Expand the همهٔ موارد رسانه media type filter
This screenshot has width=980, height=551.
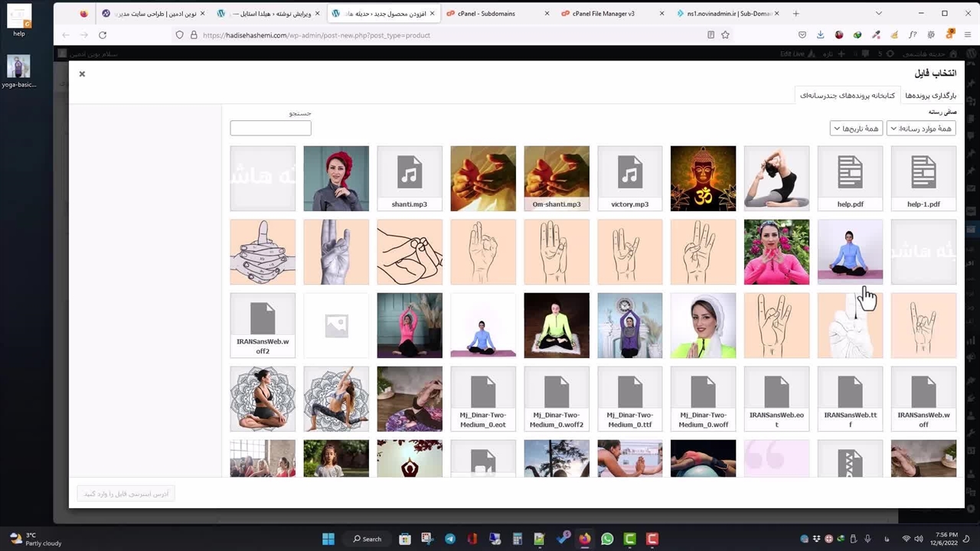point(921,129)
